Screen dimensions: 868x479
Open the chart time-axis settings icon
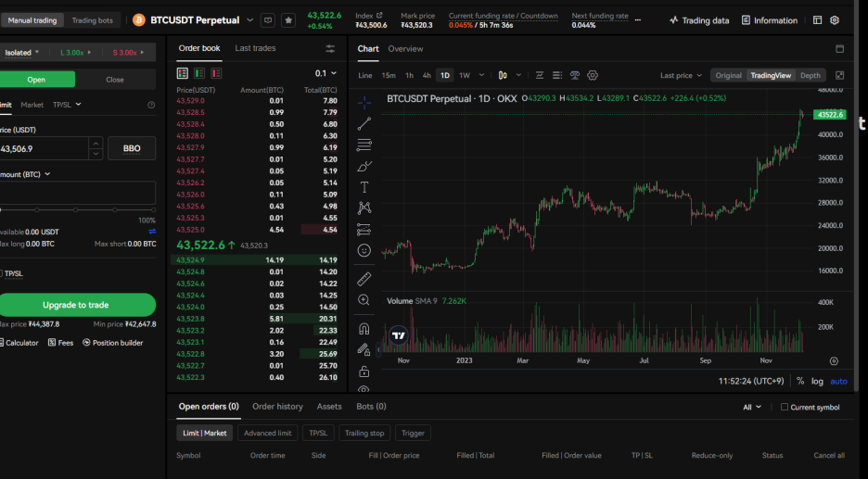(x=835, y=360)
